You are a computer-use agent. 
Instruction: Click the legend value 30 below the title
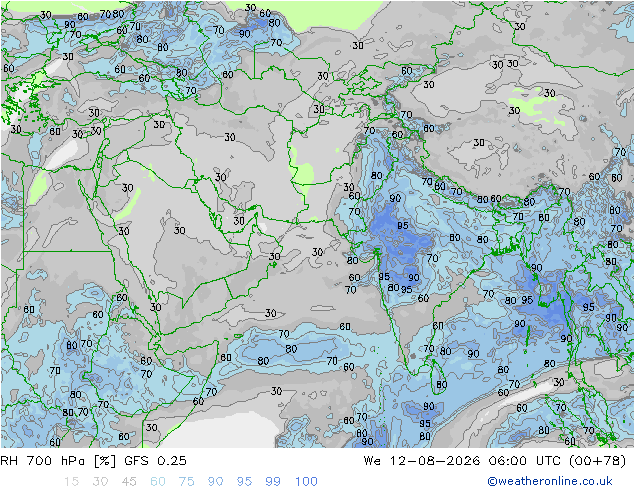click(100, 482)
